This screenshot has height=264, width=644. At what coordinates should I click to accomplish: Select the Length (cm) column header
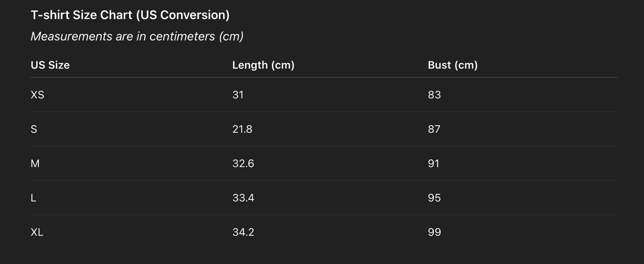[263, 65]
